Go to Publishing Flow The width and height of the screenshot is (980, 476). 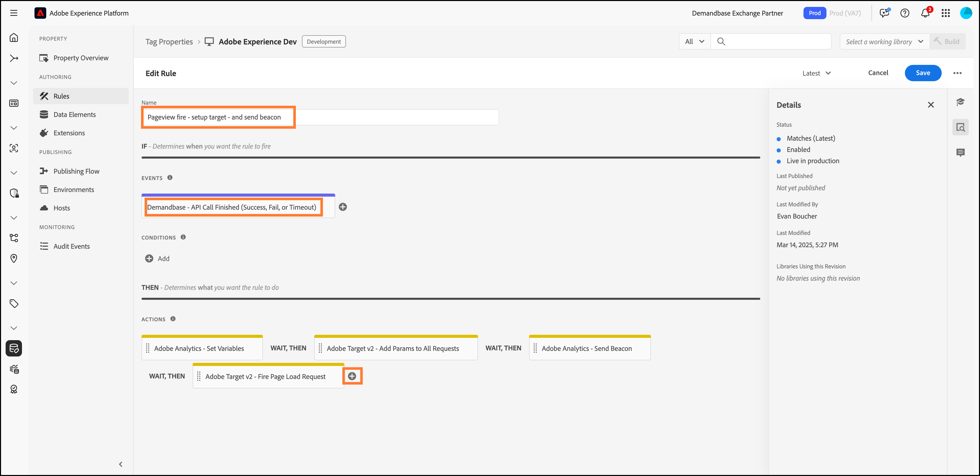[x=76, y=171]
